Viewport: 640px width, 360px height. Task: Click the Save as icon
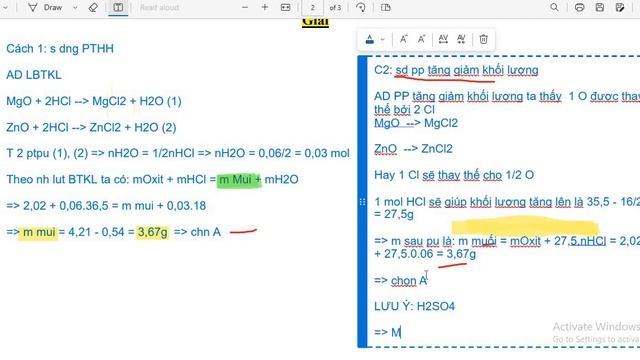(x=620, y=7)
